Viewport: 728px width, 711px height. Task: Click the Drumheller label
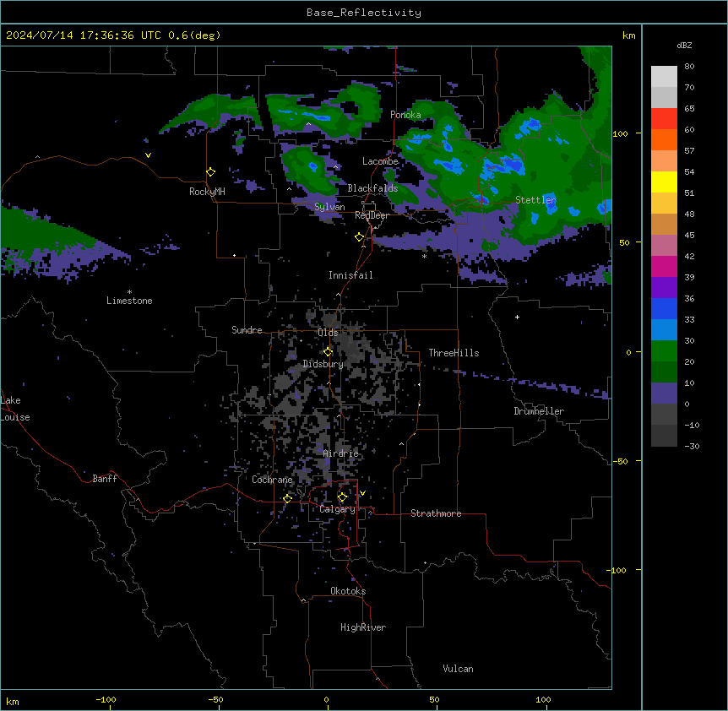pyautogui.click(x=539, y=411)
